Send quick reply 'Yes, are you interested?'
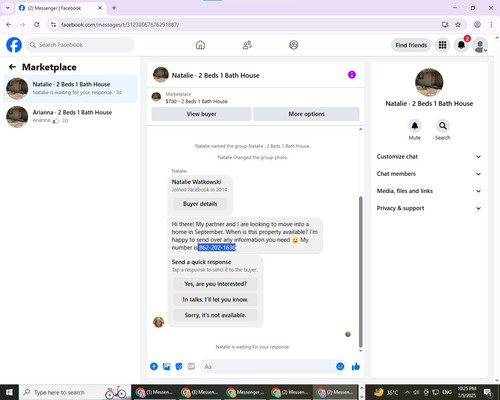 pyautogui.click(x=215, y=284)
